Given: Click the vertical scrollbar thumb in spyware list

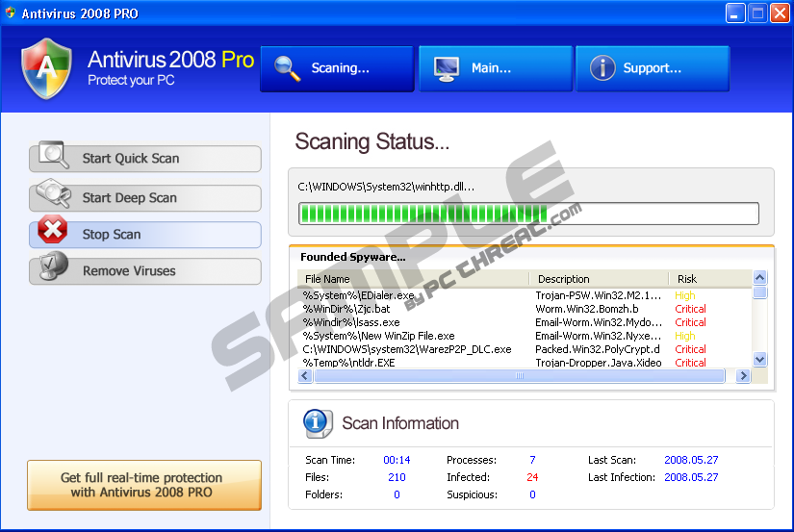Looking at the screenshot, I should point(759,292).
